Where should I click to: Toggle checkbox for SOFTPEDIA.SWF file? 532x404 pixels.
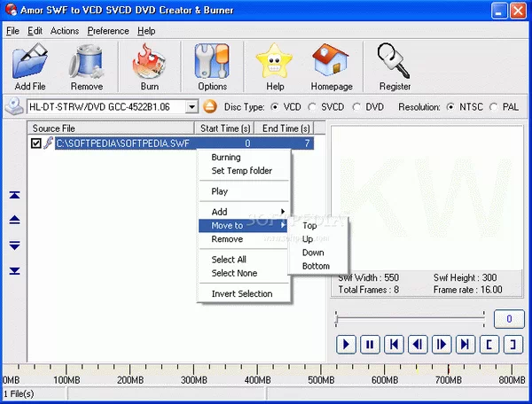[36, 143]
